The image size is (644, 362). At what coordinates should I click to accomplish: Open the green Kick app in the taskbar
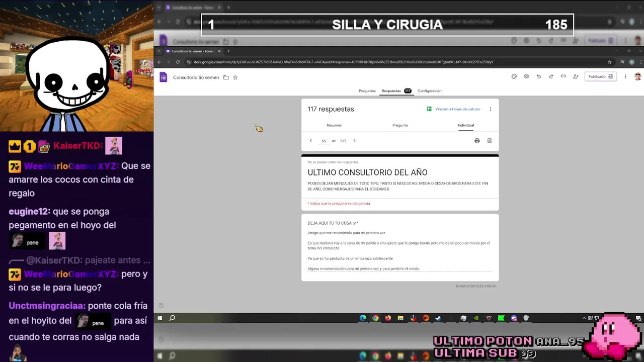[501, 318]
